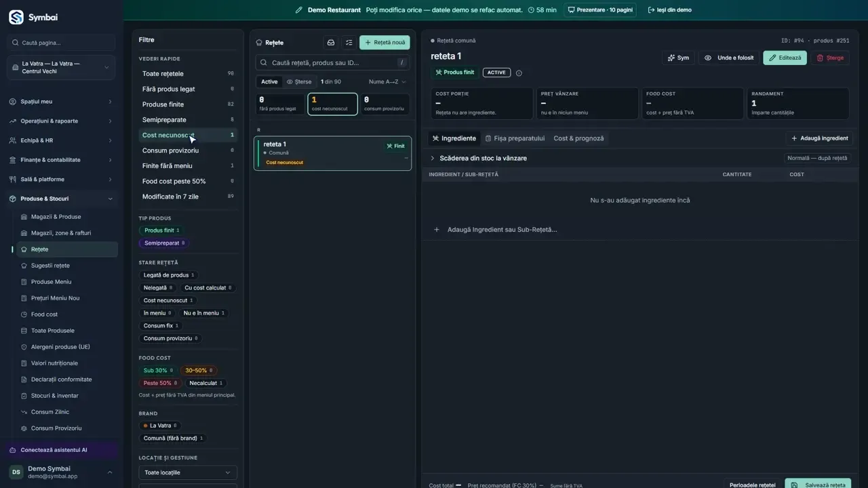Open the inbox tray icon beside Rețete

pyautogui.click(x=331, y=43)
